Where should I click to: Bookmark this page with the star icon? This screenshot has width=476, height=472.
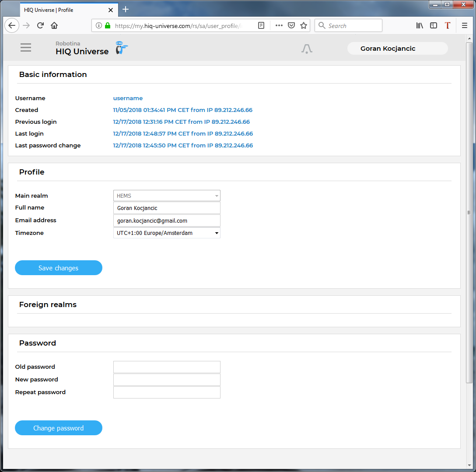[304, 26]
